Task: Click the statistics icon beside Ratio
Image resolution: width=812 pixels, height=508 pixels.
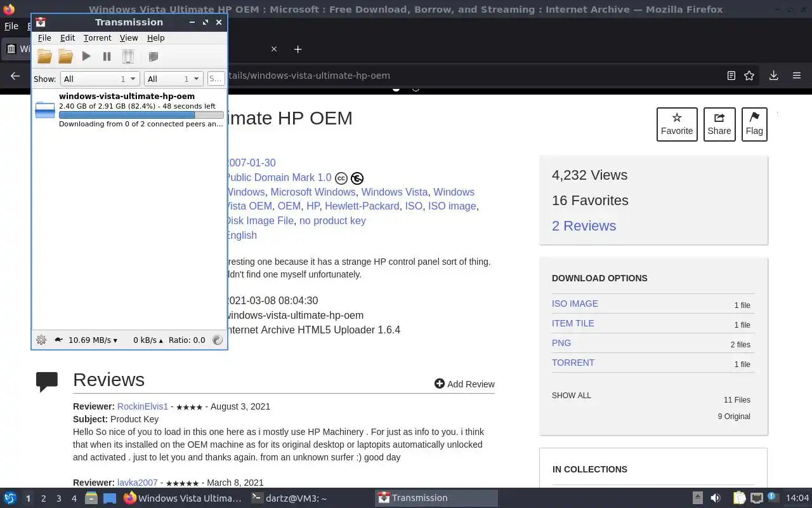Action: (218, 340)
